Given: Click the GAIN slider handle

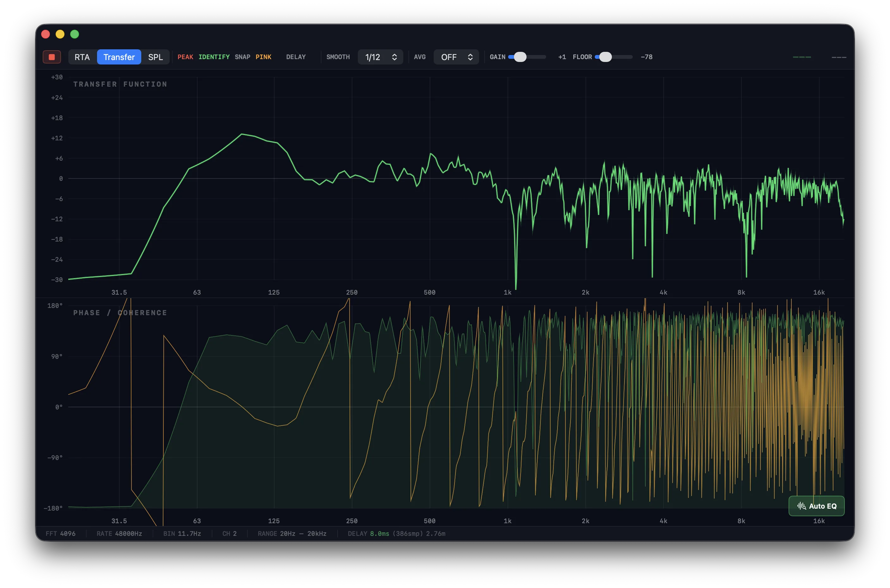Looking at the screenshot, I should 520,57.
